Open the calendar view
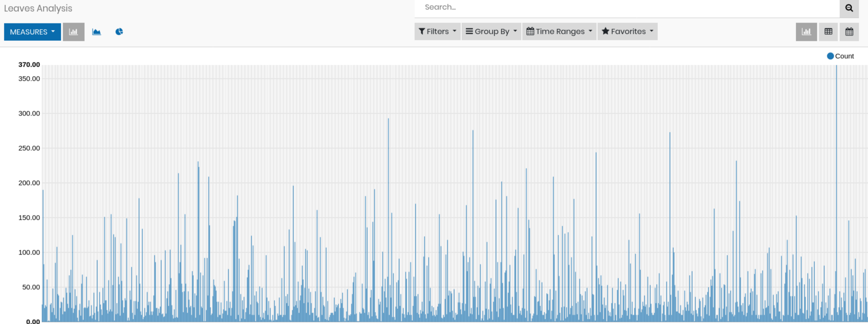 (849, 32)
